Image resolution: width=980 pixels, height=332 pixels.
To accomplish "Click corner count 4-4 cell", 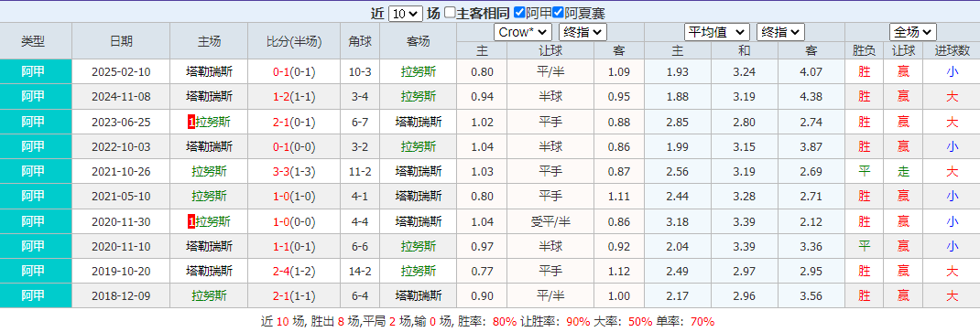I will point(360,221).
